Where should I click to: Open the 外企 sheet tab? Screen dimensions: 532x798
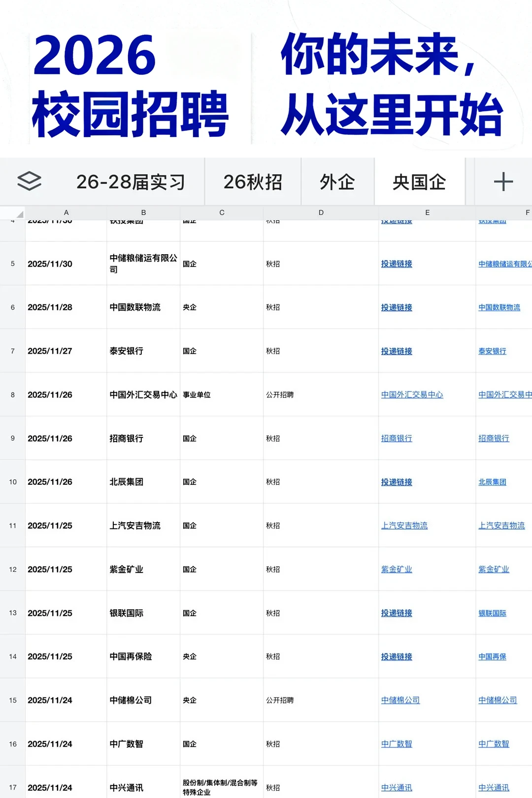tap(337, 182)
